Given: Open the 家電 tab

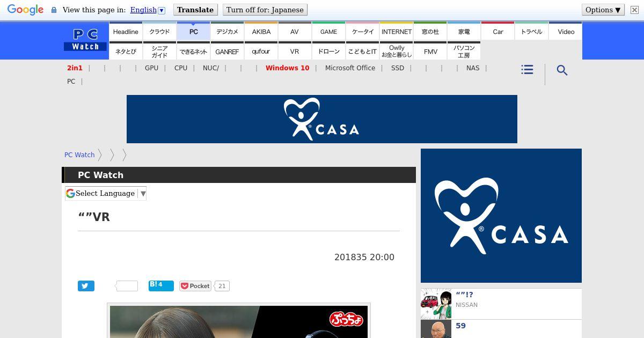Looking at the screenshot, I should click(x=464, y=32).
